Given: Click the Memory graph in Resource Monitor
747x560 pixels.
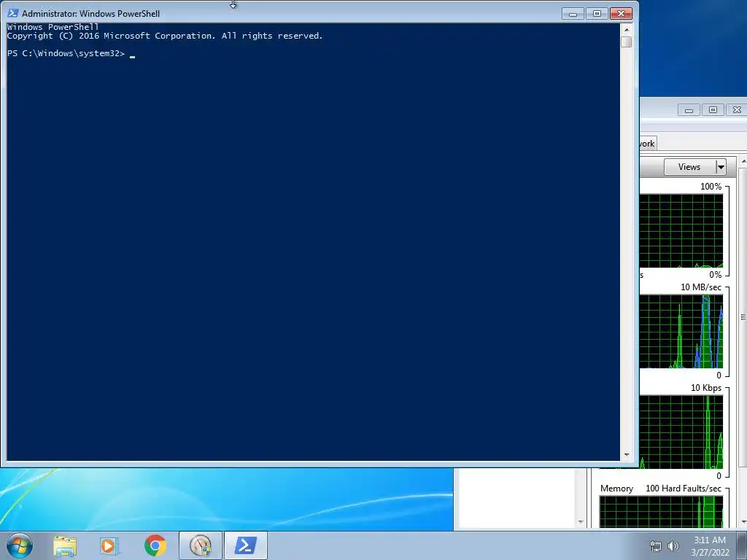Looking at the screenshot, I should click(661, 511).
